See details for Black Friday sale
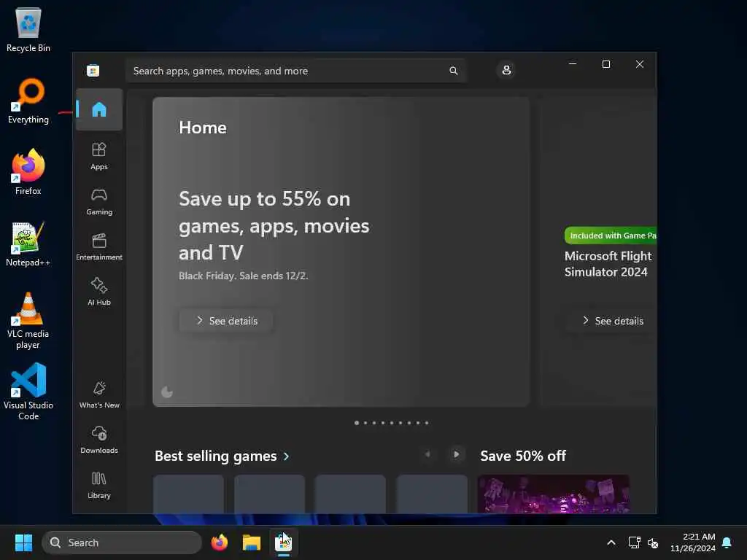 [x=226, y=321]
